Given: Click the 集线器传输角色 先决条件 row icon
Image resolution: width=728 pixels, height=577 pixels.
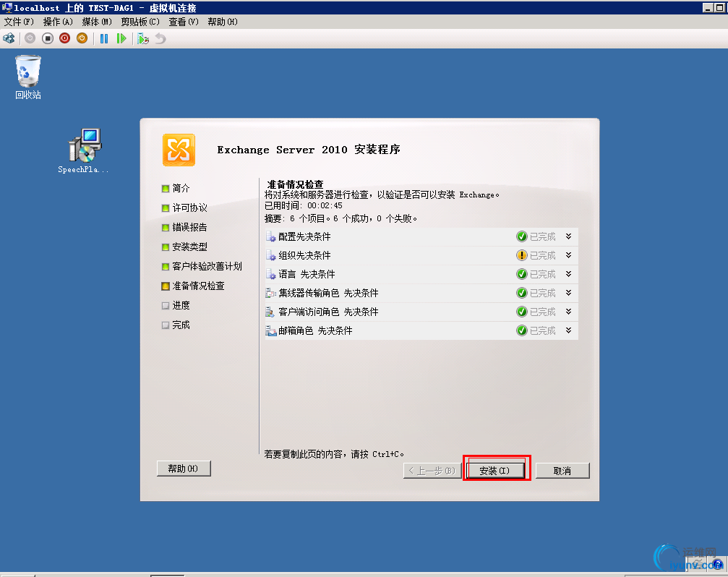Looking at the screenshot, I should click(x=270, y=293).
